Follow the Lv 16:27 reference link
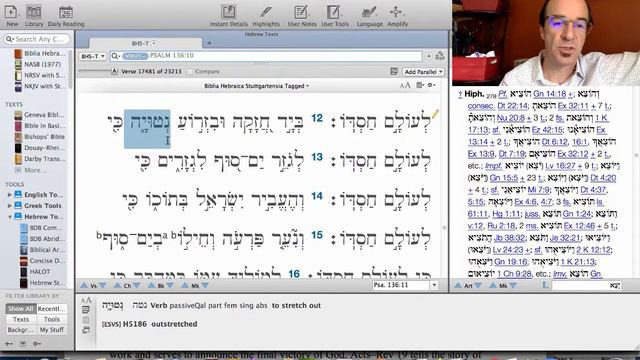Image resolution: width=640 pixels, height=360 pixels. pos(560,166)
